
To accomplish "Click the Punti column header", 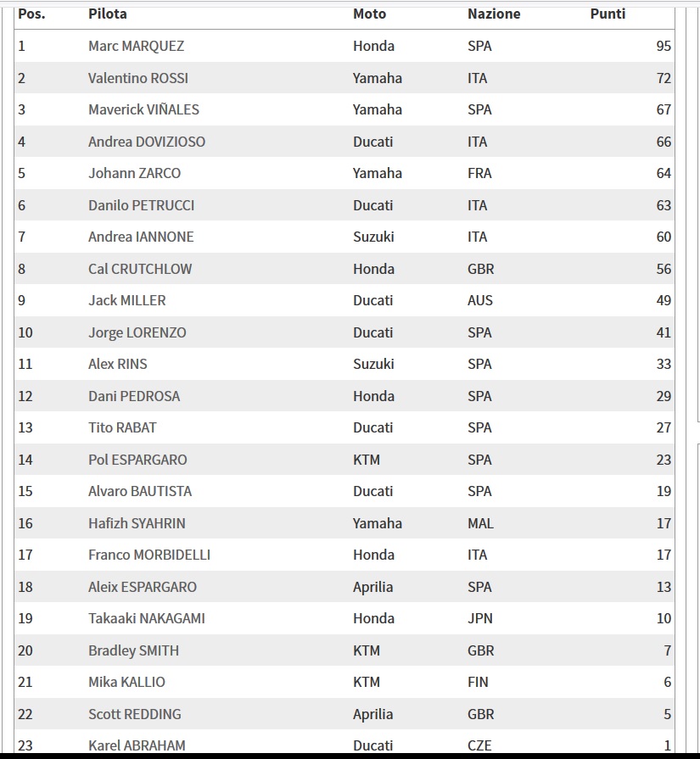I will tap(608, 14).
